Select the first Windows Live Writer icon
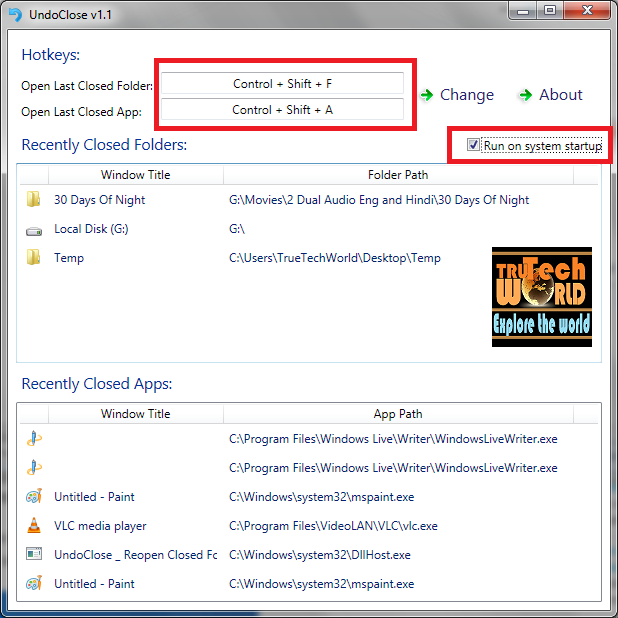Viewport: 618px width, 618px height. click(x=34, y=438)
